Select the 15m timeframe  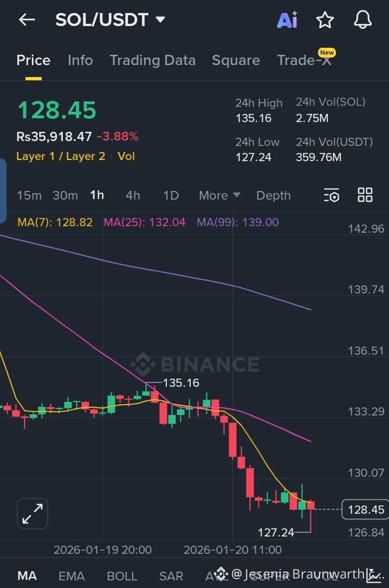point(29,195)
